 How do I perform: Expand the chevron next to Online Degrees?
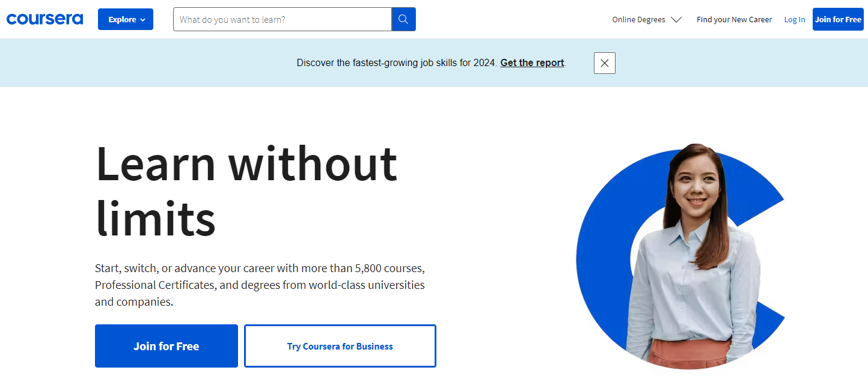click(x=676, y=20)
